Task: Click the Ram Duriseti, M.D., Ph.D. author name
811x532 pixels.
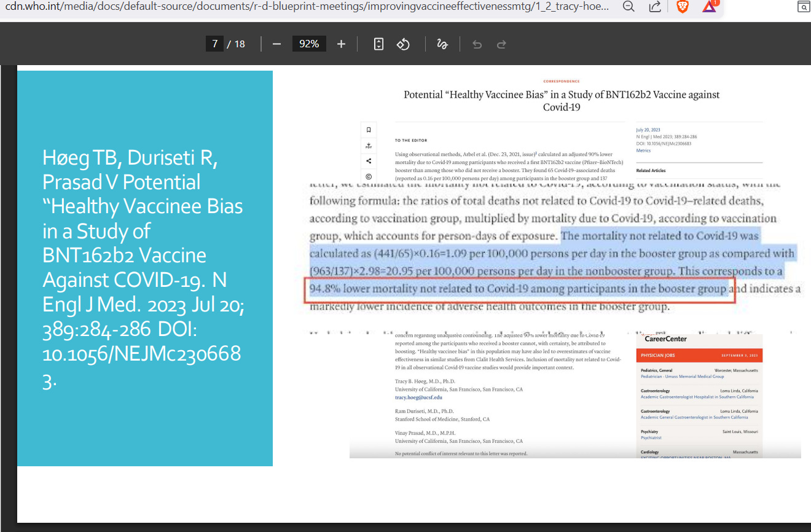Action: (x=425, y=411)
